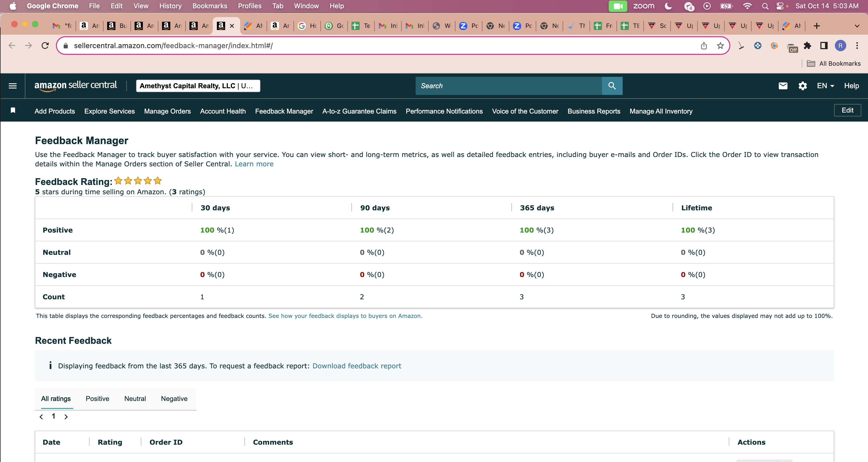This screenshot has height=462, width=868.
Task: Click the site lock icon
Action: (66, 46)
